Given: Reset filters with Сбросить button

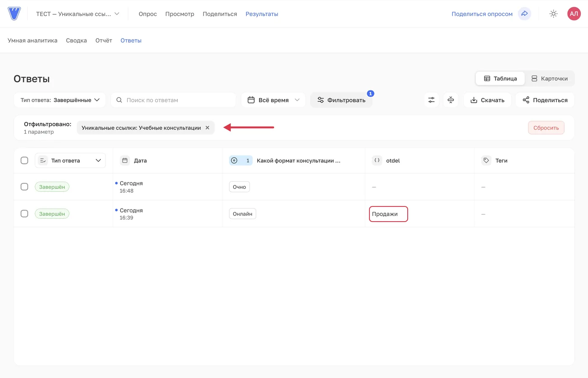Looking at the screenshot, I should 546,128.
